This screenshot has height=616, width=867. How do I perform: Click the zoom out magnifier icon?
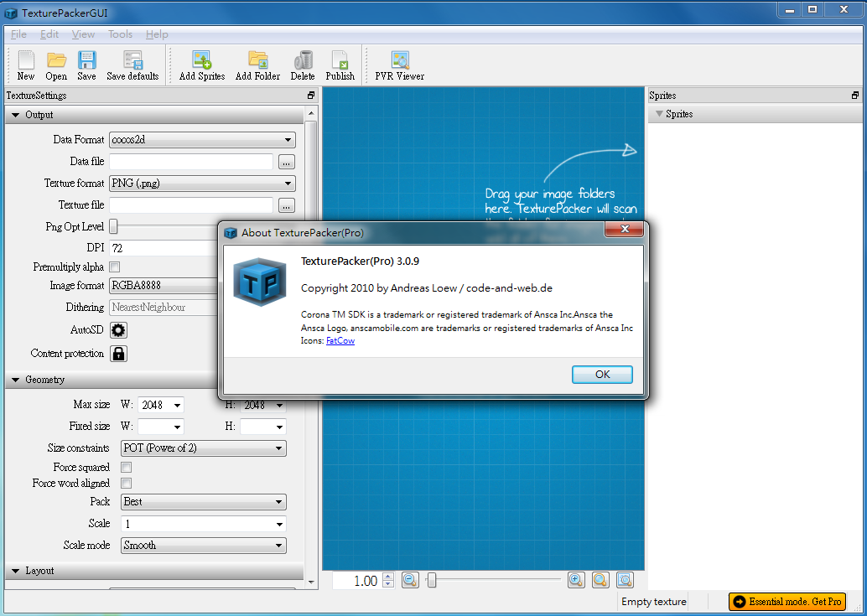pyautogui.click(x=410, y=580)
